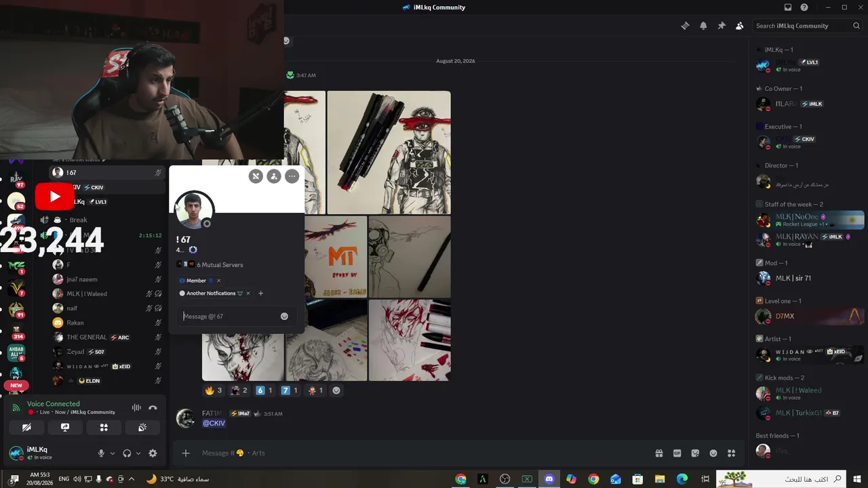The width and height of the screenshot is (868, 488).
Task: Open the AHBAB server icon
Action: [x=16, y=352]
